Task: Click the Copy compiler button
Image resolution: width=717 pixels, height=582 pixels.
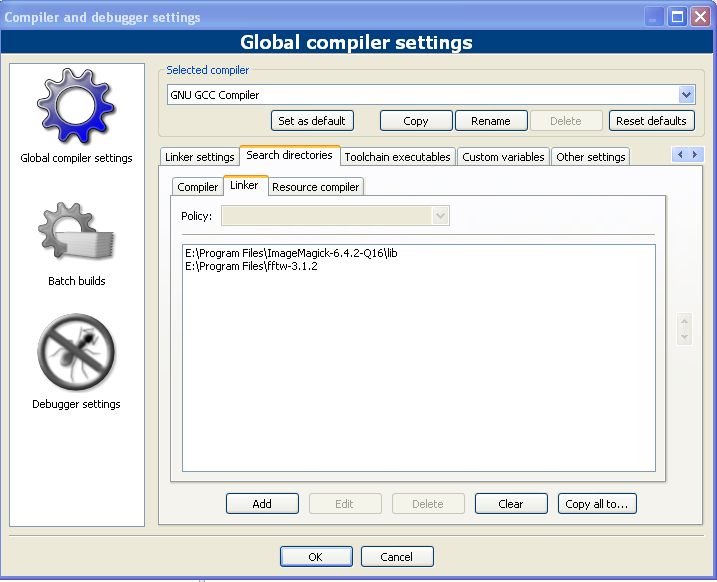Action: coord(416,121)
